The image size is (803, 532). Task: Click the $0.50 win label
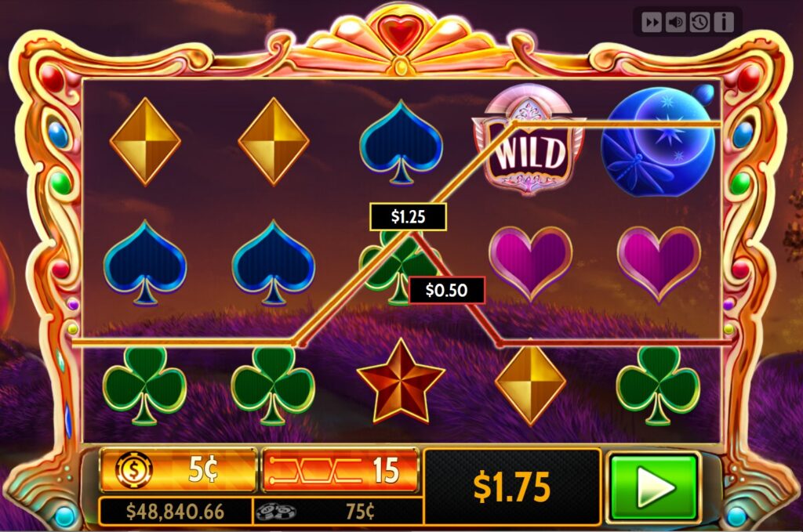pyautogui.click(x=446, y=290)
